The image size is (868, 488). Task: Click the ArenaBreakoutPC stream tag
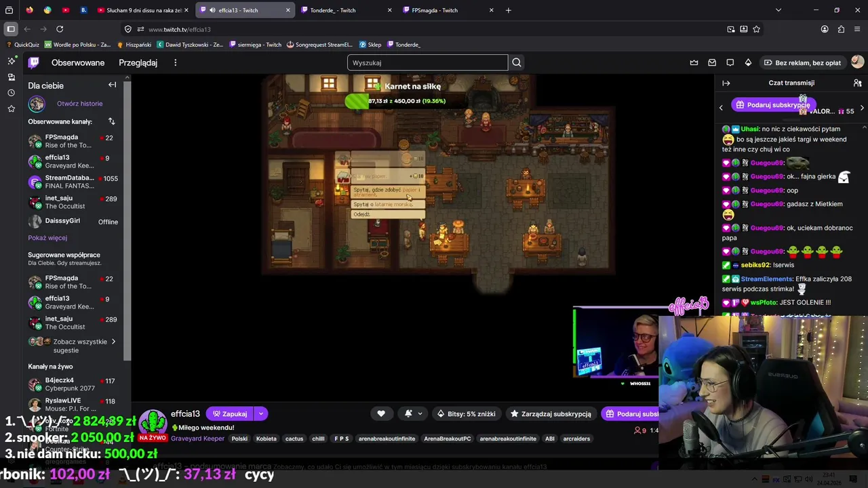pos(448,439)
